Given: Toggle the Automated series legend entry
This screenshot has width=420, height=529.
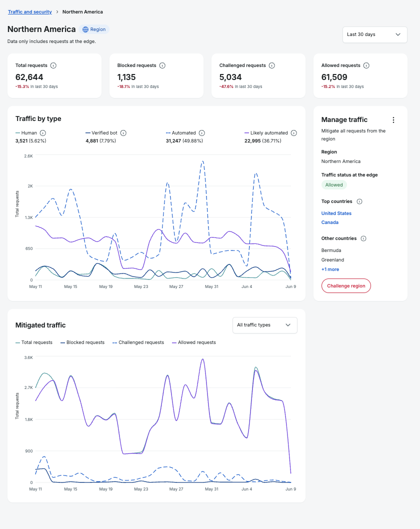Looking at the screenshot, I should coord(181,133).
